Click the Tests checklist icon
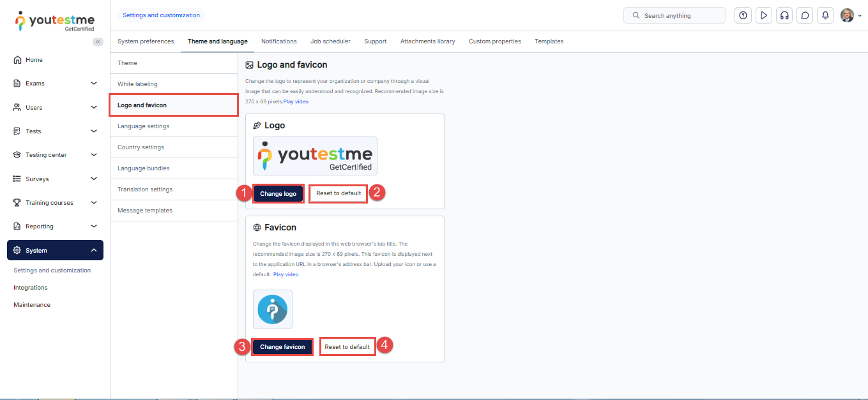This screenshot has height=400, width=868. pyautogui.click(x=17, y=131)
